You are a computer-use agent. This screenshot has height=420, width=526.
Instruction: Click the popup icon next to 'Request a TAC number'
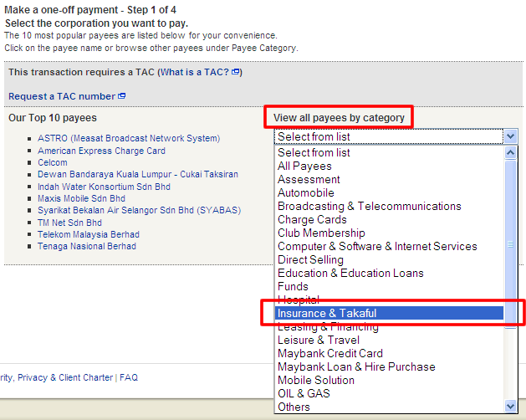click(122, 96)
